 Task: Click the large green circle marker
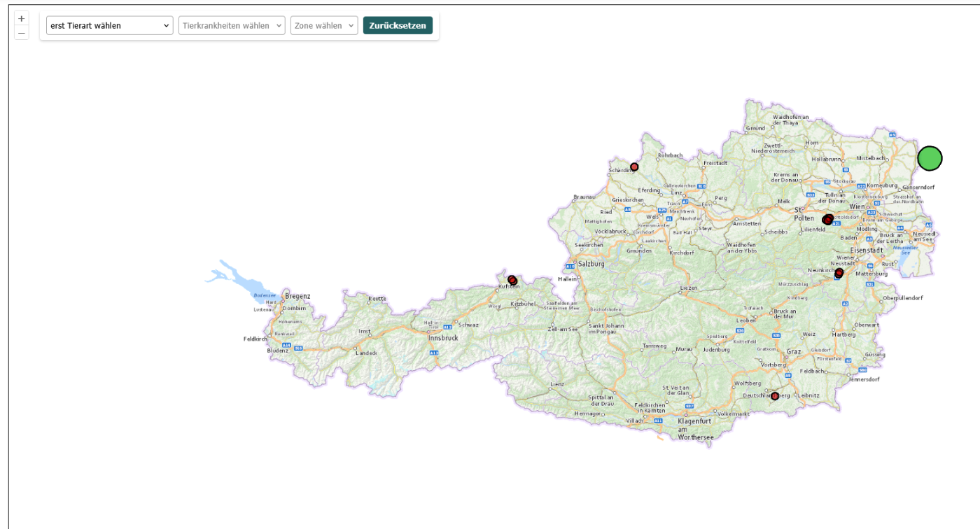point(930,159)
